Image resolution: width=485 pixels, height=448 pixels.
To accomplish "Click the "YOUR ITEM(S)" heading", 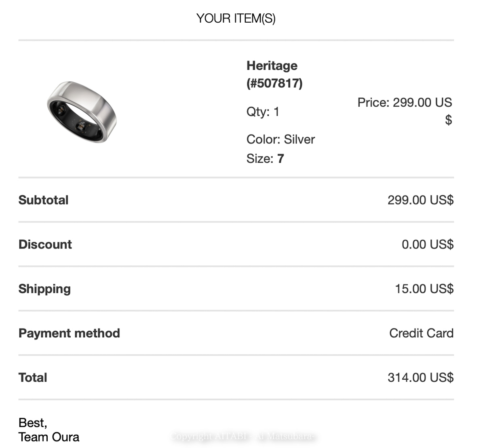I will pyautogui.click(x=236, y=19).
